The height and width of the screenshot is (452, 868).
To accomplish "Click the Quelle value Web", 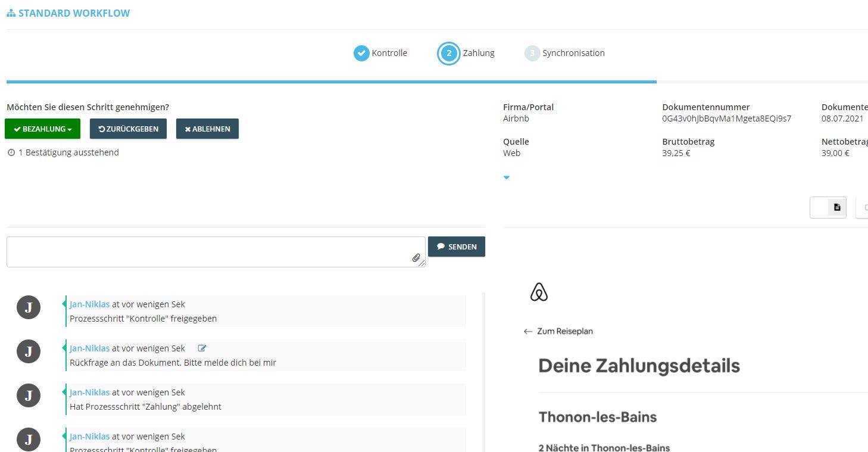I will (511, 153).
